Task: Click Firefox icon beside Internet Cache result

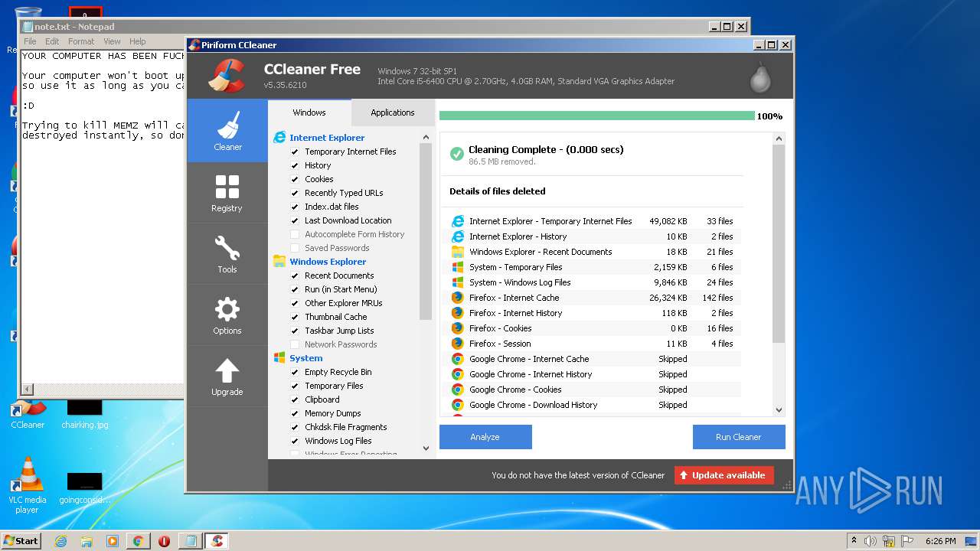Action: point(458,298)
